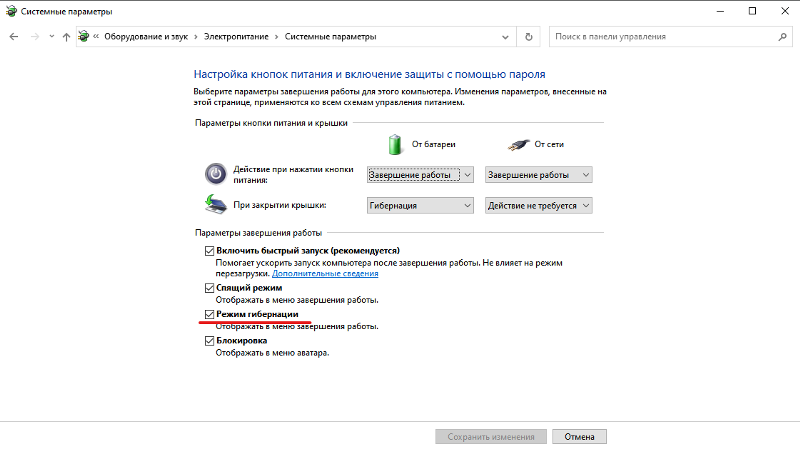Open the Дополнительные сведения link
This screenshot has height=451, width=800.
coord(325,273)
